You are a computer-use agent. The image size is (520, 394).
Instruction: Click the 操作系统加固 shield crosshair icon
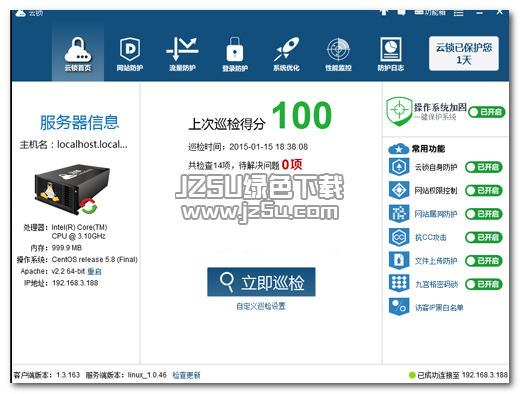pyautogui.click(x=399, y=111)
